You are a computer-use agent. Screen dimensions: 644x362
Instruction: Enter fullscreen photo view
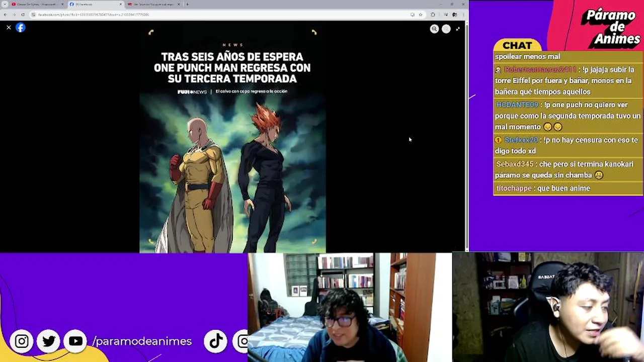click(x=458, y=29)
